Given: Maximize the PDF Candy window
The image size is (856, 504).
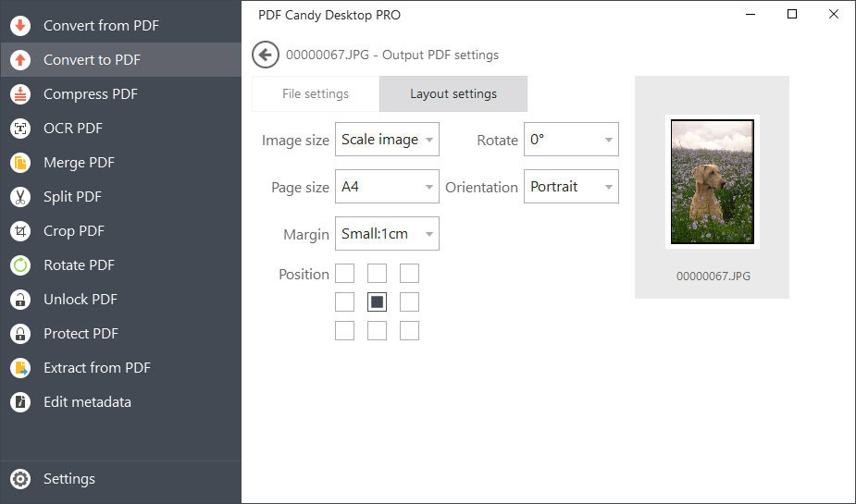Looking at the screenshot, I should click(x=792, y=14).
